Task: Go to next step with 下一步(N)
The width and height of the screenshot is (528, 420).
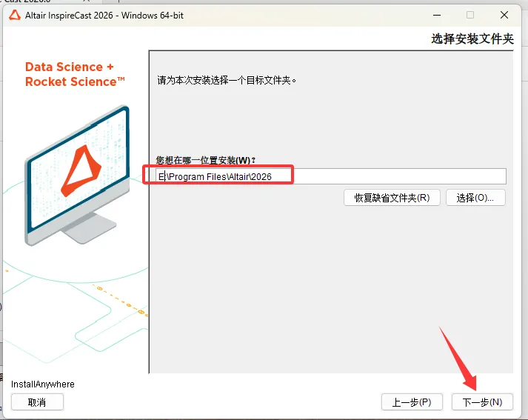Action: (482, 402)
